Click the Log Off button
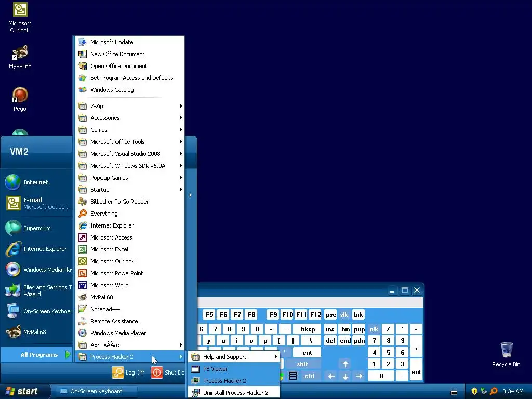The image size is (532, 399). pos(128,373)
